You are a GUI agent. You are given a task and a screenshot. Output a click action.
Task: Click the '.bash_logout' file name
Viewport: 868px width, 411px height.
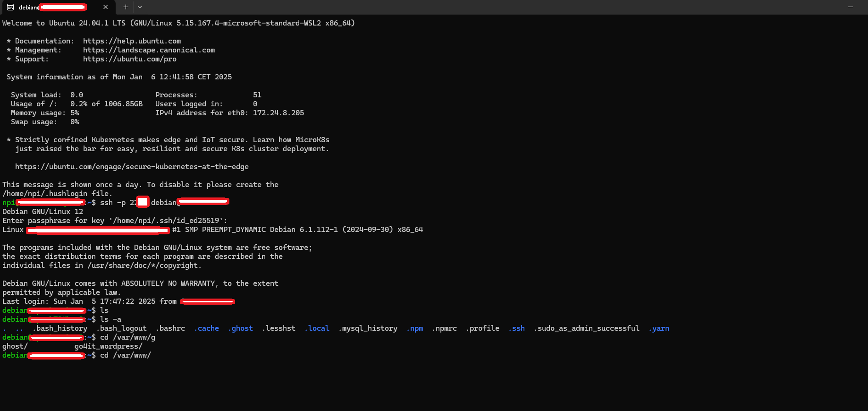122,328
